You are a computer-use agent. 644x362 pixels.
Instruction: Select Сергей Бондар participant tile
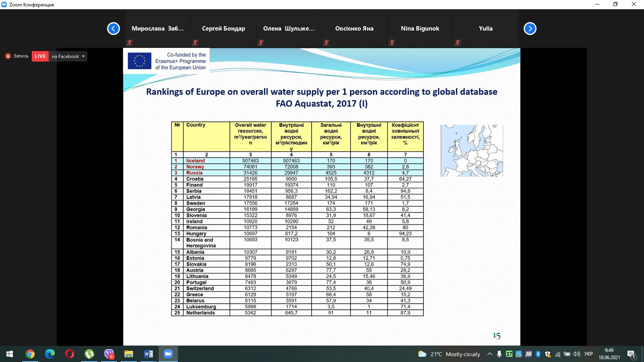pyautogui.click(x=223, y=29)
